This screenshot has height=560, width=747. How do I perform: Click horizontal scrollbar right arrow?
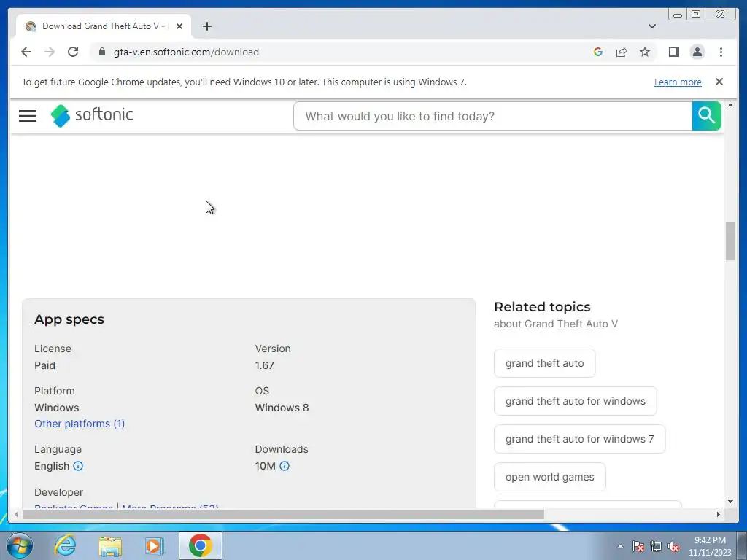(x=718, y=514)
